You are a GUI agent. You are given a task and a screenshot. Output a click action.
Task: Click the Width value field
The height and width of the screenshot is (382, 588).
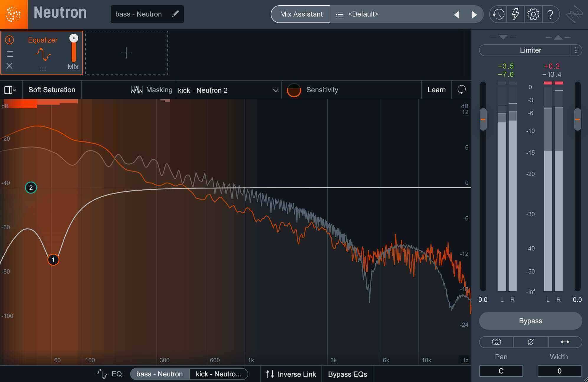559,371
